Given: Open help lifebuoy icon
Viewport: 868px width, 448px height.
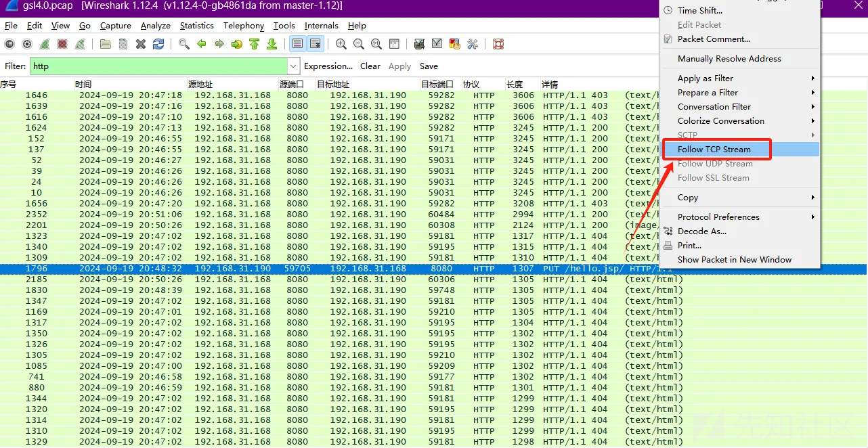Looking at the screenshot, I should 498,44.
